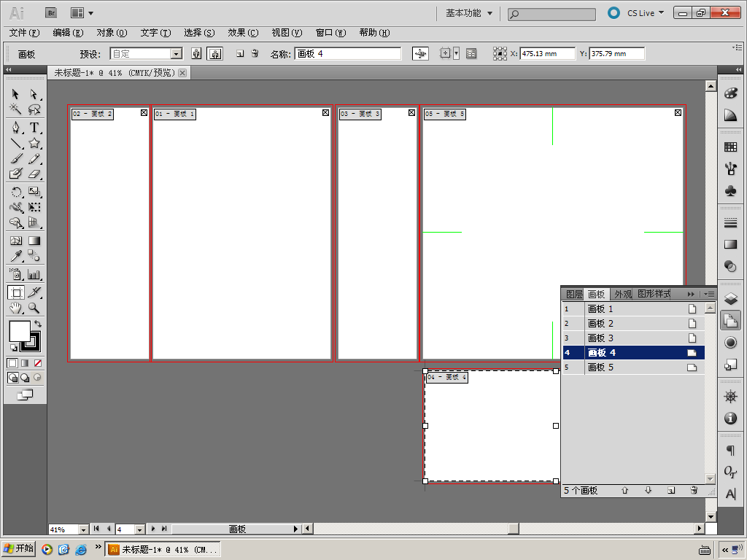Open the 预设 preset dropdown
Viewport: 747px width, 560px height.
[177, 54]
